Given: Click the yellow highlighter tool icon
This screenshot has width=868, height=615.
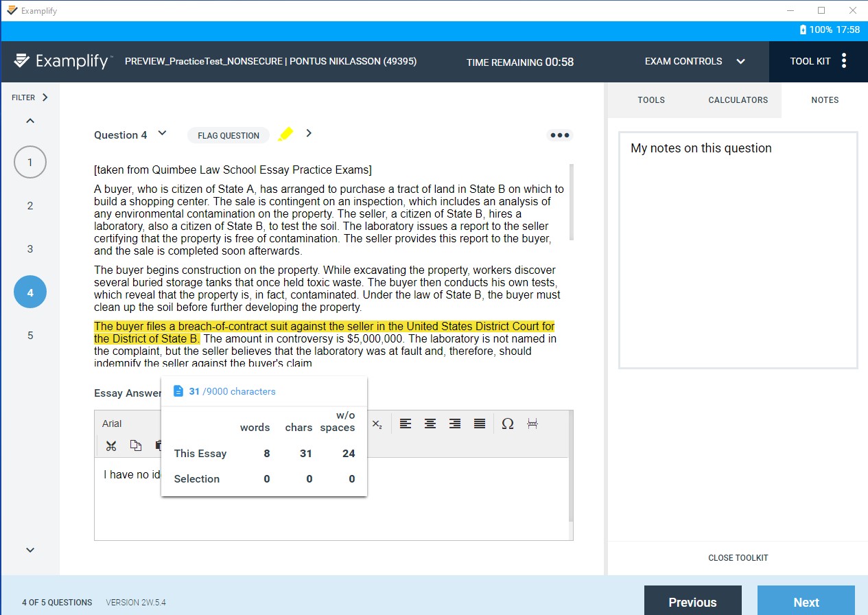Looking at the screenshot, I should [x=285, y=135].
